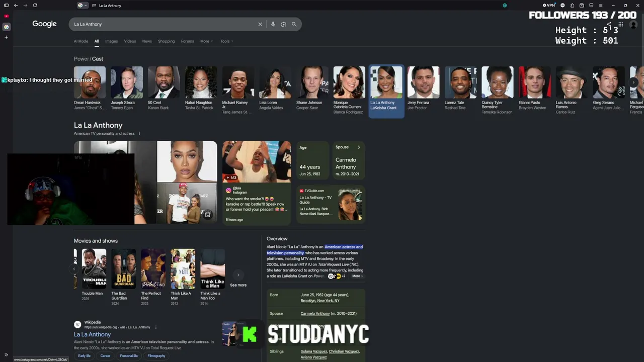This screenshot has height=362, width=644.
Task: Switch to the Images tab
Action: click(x=111, y=41)
